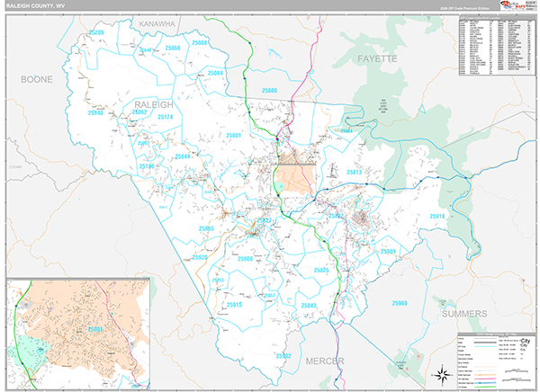Click the SUMMERS county label

pos(463,314)
